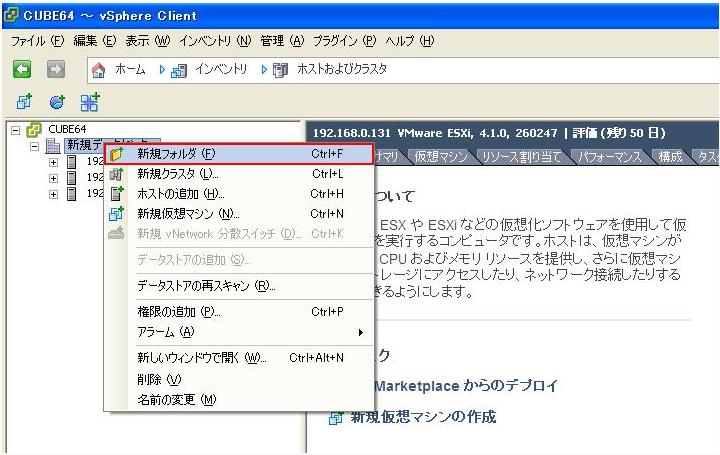This screenshot has height=455, width=720.
Task: Click the first toolbar icon for new virtual machine
Action: tap(24, 102)
